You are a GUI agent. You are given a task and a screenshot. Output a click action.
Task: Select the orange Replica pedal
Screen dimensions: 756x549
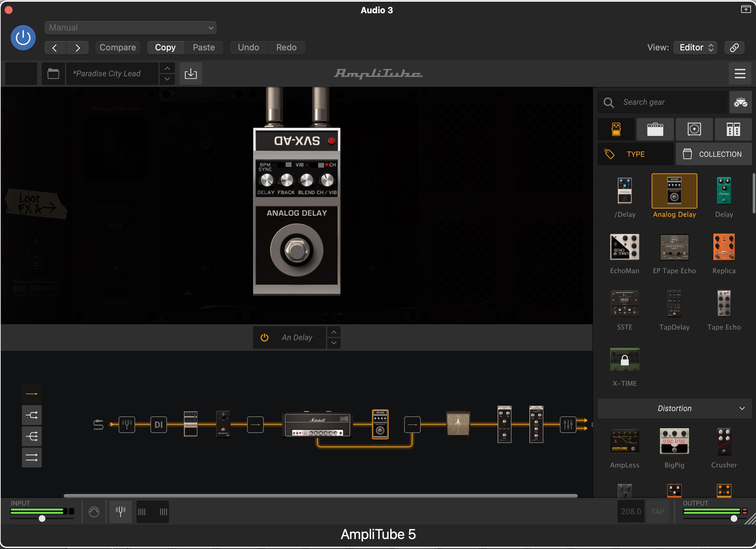tap(724, 247)
